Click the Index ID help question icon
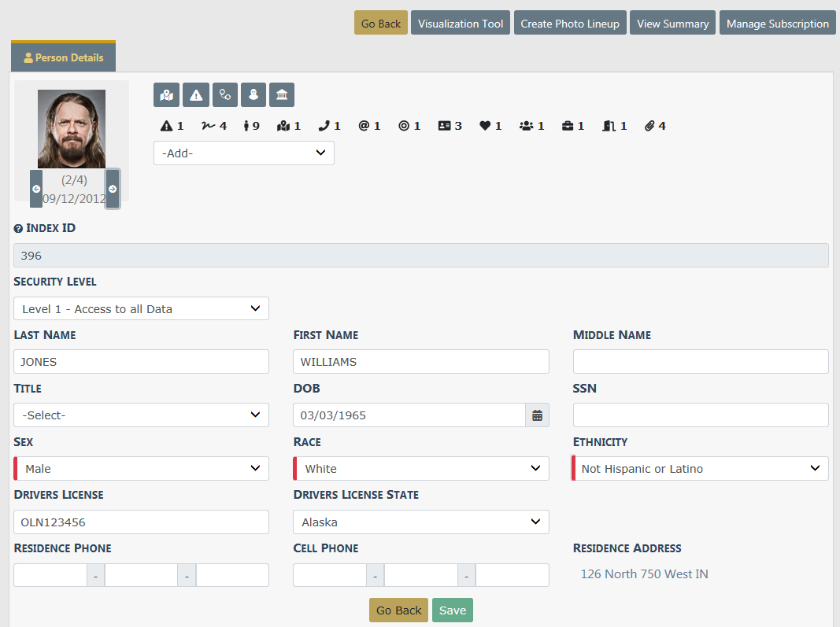Screen dimensions: 840x627 [18, 229]
